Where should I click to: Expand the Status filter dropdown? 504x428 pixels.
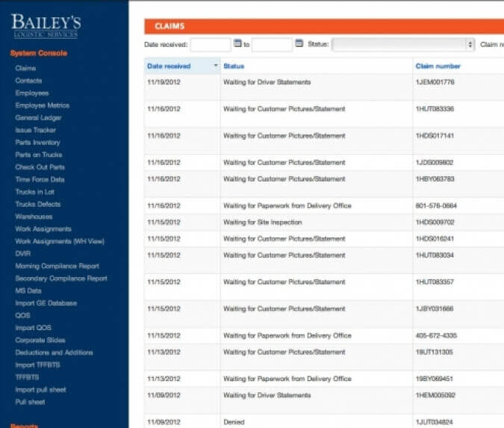[403, 44]
